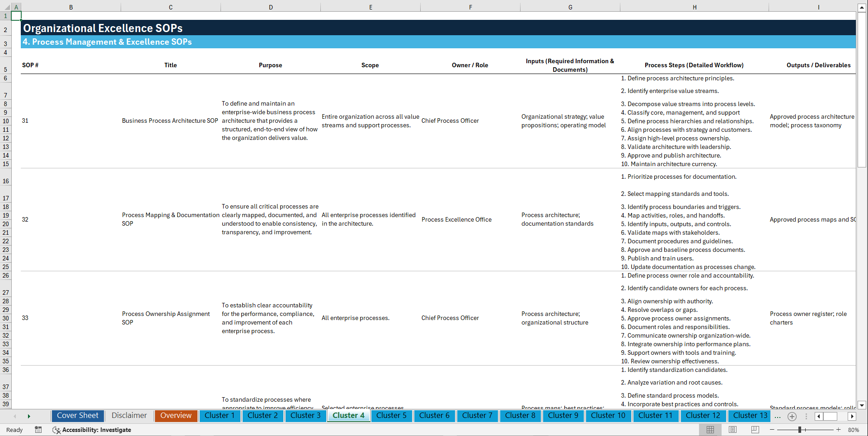The height and width of the screenshot is (436, 868).
Task: Switch to Normal view in status bar
Action: (x=709, y=430)
